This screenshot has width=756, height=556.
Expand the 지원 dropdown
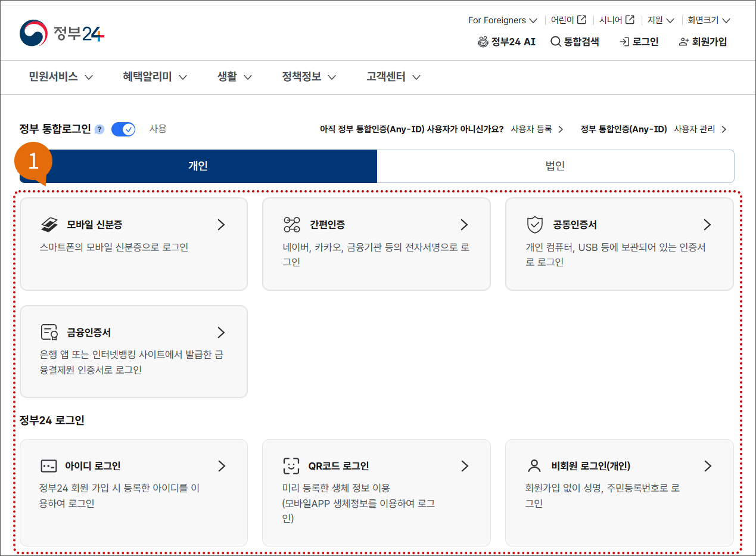click(x=661, y=20)
